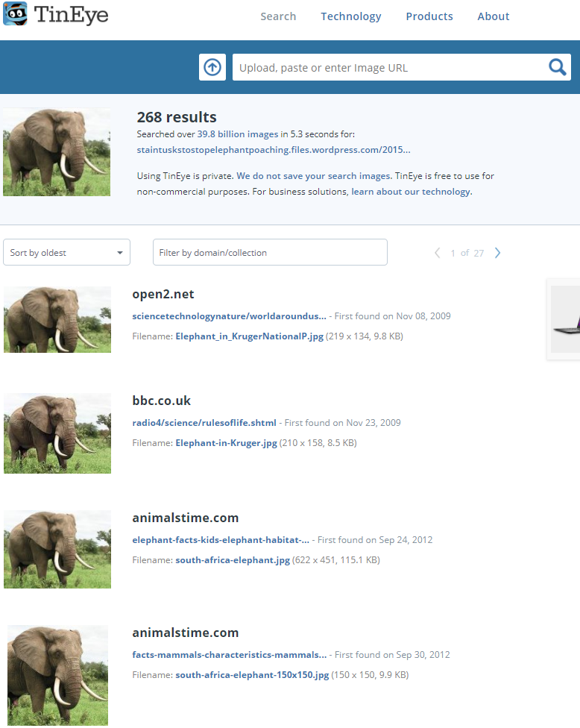The height and width of the screenshot is (728, 580).
Task: Click the upload image arrow icon
Action: click(212, 67)
